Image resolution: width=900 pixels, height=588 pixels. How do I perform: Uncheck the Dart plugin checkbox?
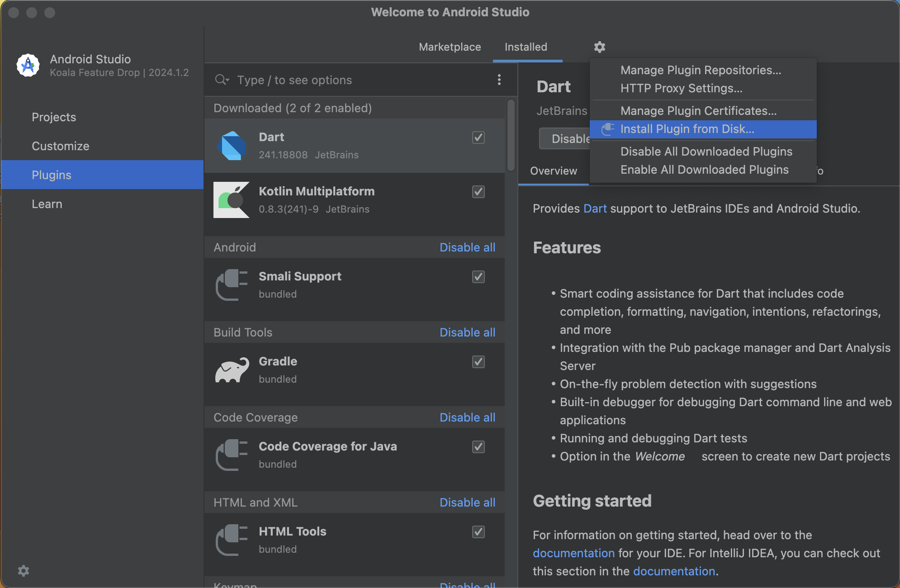coord(478,138)
